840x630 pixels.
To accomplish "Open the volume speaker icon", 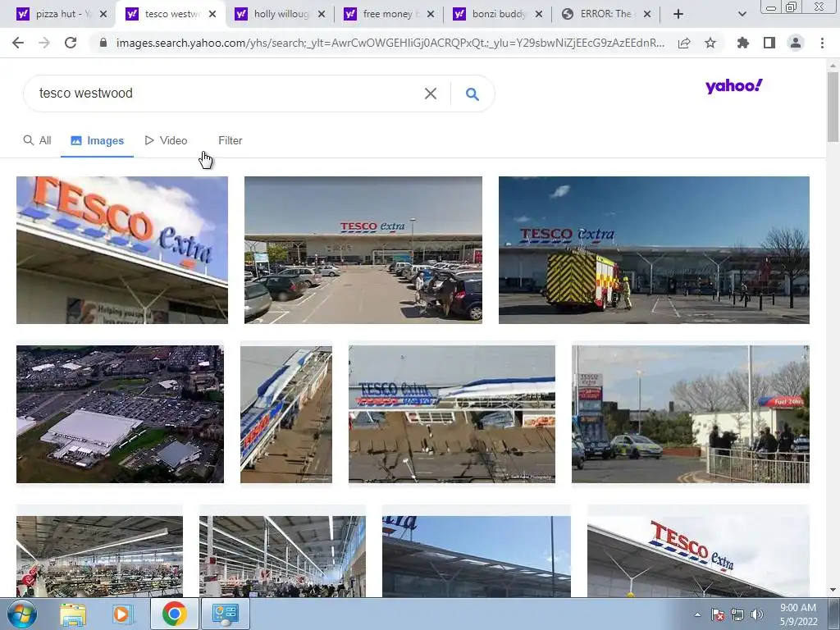I will point(757,614).
